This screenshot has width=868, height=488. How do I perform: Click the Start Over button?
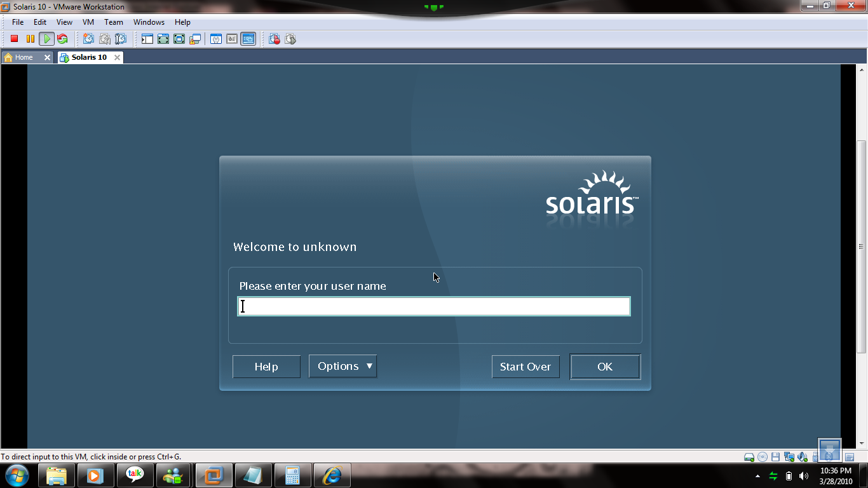coord(526,367)
